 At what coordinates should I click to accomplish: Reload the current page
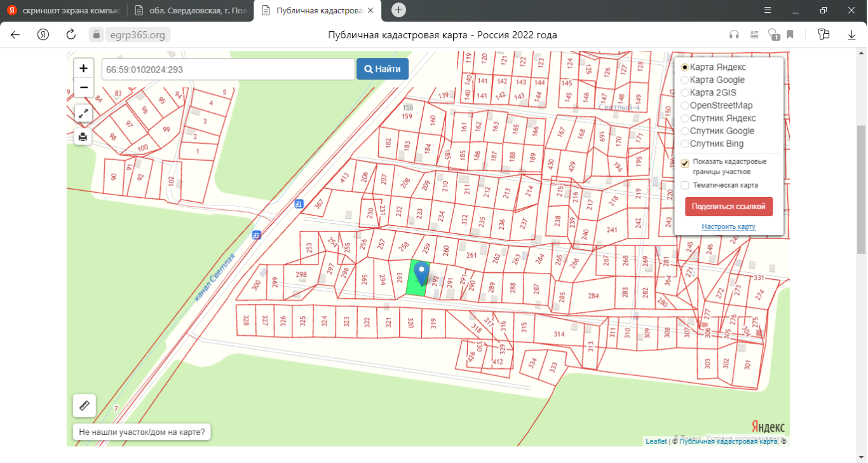[71, 35]
